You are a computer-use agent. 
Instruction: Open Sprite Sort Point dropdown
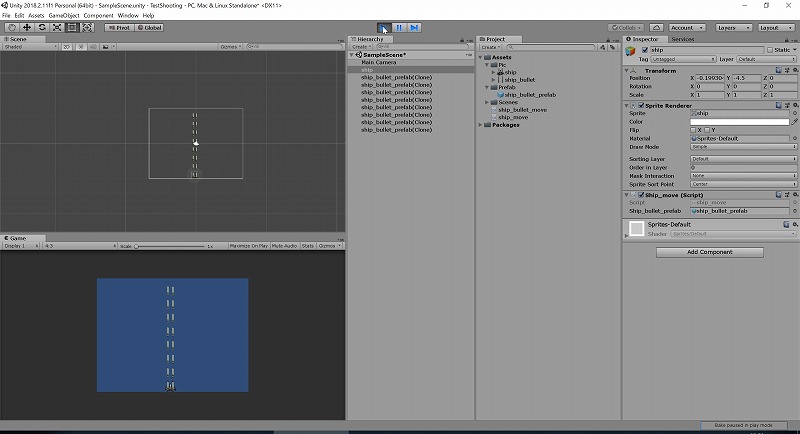coord(743,184)
